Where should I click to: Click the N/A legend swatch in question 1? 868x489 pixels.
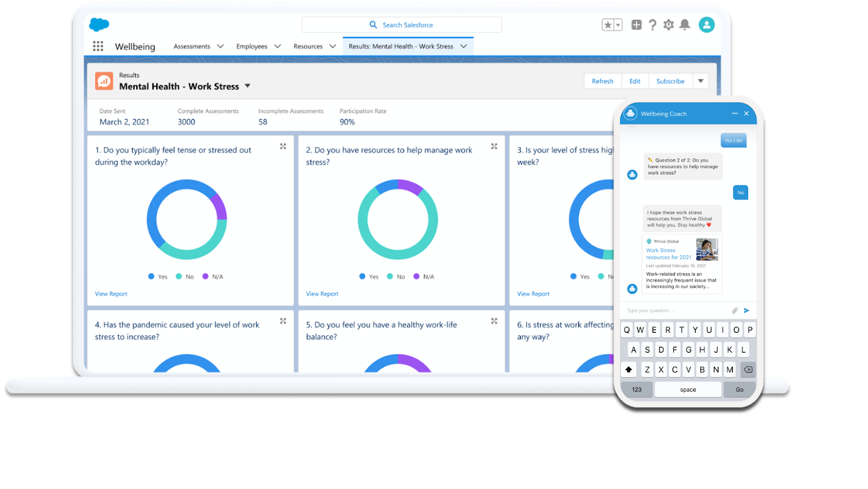coord(206,276)
